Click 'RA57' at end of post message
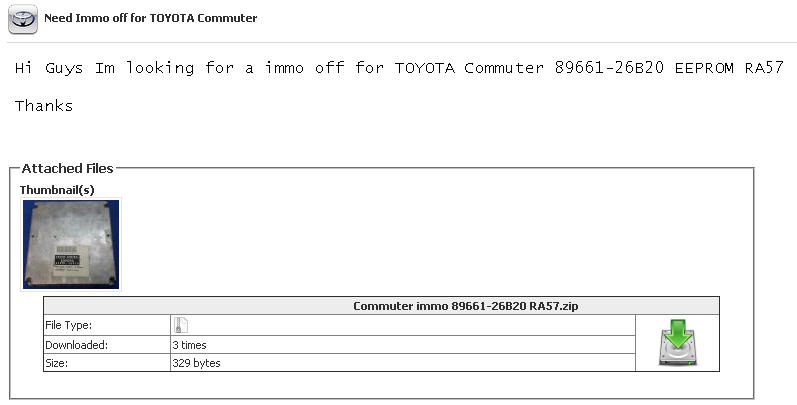 (767, 69)
